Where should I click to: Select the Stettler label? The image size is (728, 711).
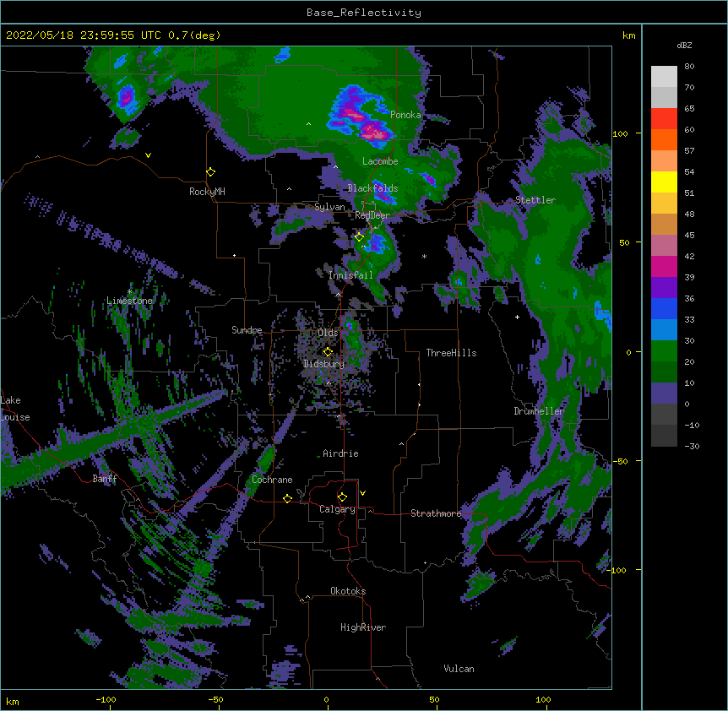pos(535,200)
